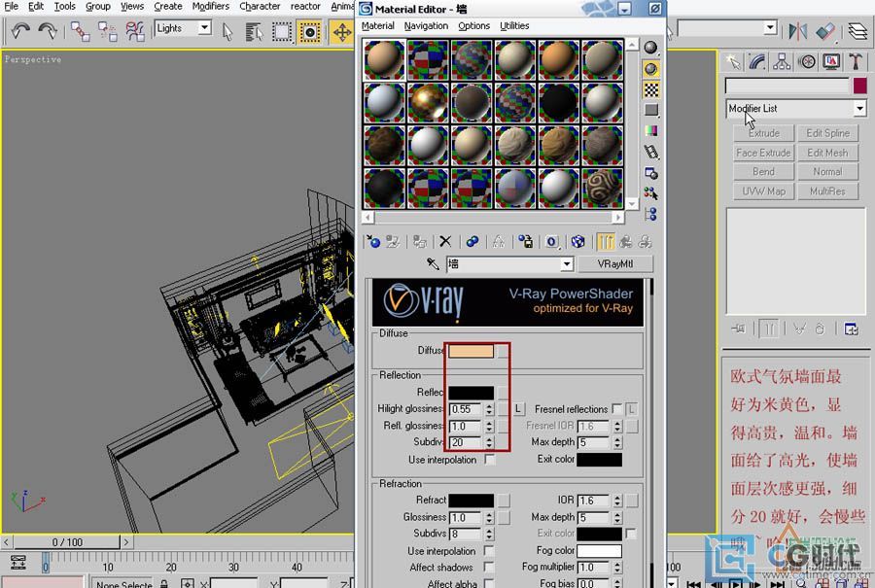The image size is (875, 588).
Task: Open the Utilities menu in Material Editor
Action: 514,25
